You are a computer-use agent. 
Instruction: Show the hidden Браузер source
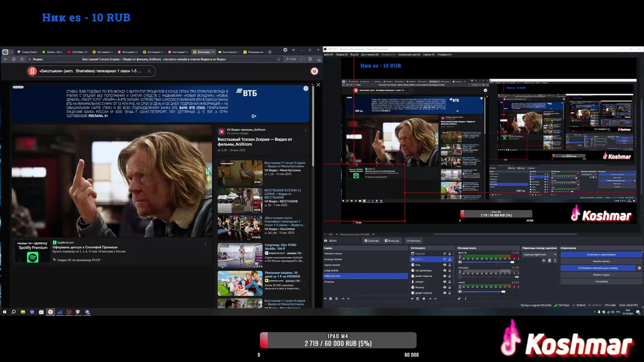[445, 253]
